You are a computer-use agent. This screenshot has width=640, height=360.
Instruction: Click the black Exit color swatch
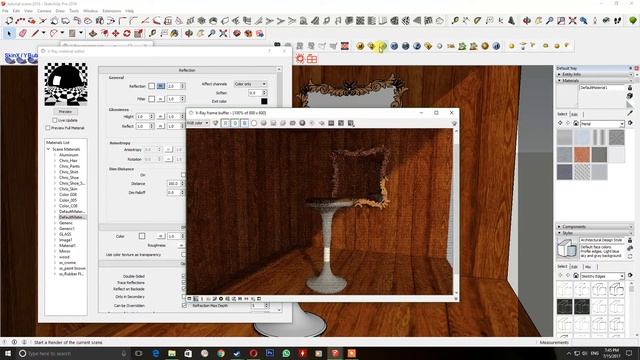[264, 101]
